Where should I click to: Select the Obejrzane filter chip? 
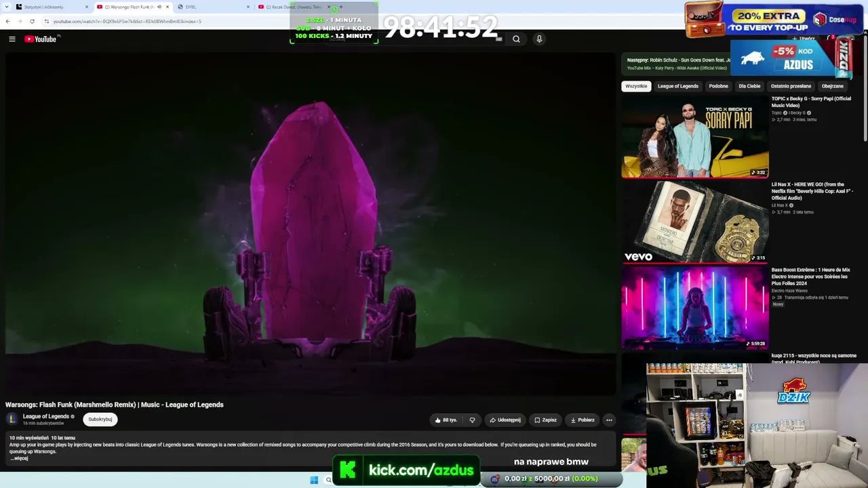(833, 86)
